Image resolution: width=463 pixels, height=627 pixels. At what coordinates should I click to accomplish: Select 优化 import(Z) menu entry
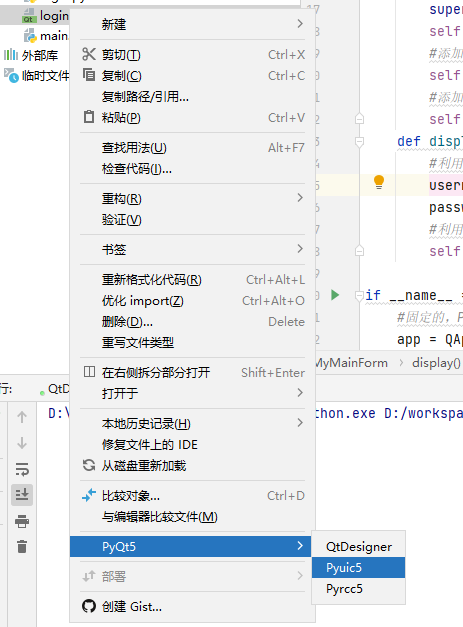[193, 300]
